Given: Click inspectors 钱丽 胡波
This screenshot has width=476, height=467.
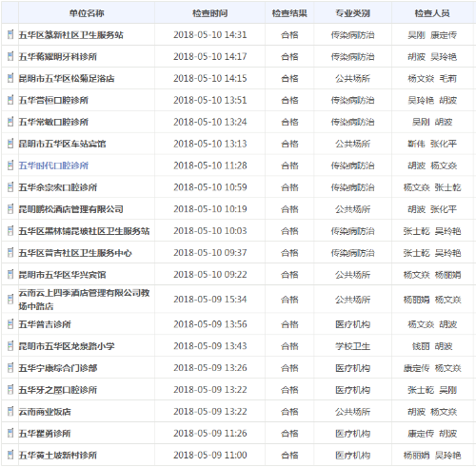Looking at the screenshot, I should tap(432, 346).
